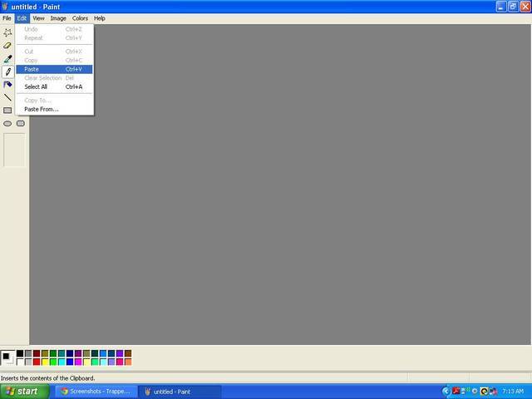Pick the bright red color swatch
This screenshot has height=399, width=532.
coord(37,362)
